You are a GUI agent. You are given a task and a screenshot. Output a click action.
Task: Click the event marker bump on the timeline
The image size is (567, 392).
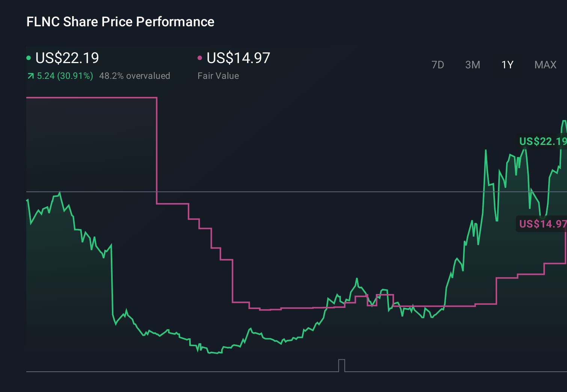(341, 365)
